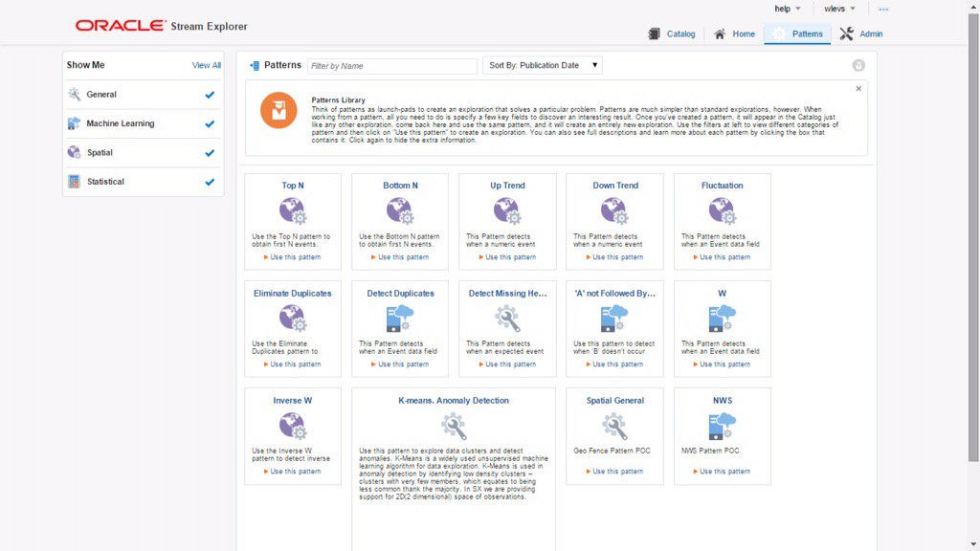The width and height of the screenshot is (980, 551).
Task: Select the Patterns tab
Action: click(797, 33)
